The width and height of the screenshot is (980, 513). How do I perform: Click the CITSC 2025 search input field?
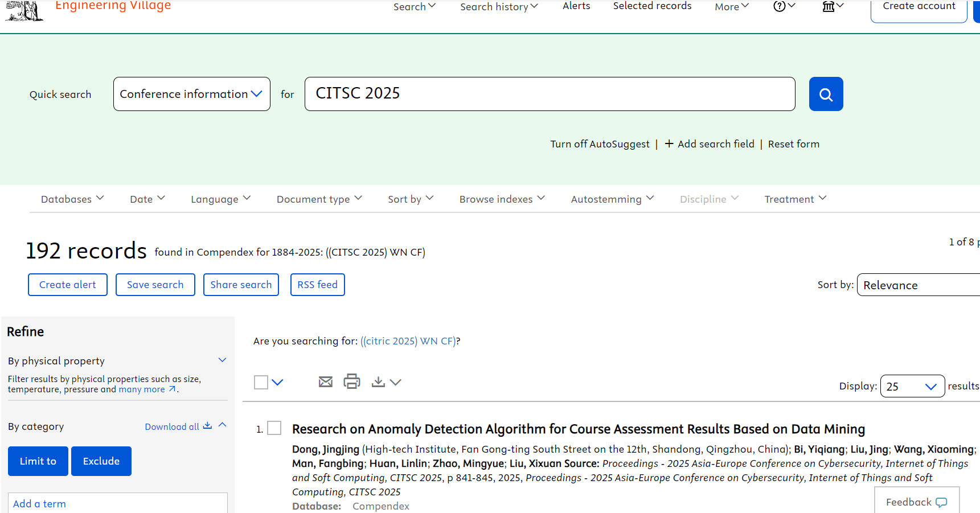point(550,94)
